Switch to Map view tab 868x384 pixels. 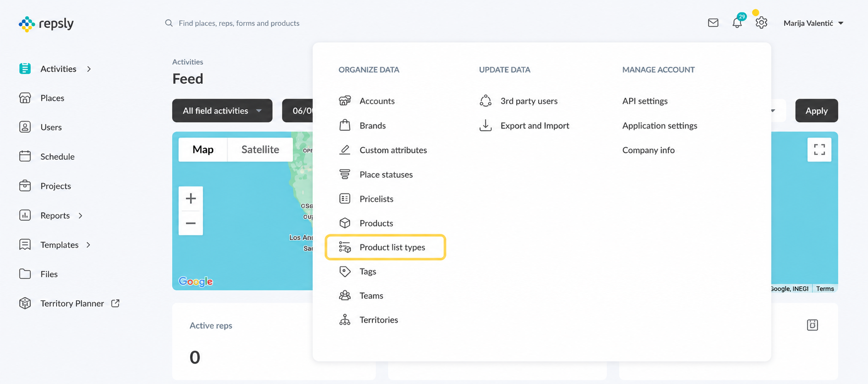(x=203, y=149)
